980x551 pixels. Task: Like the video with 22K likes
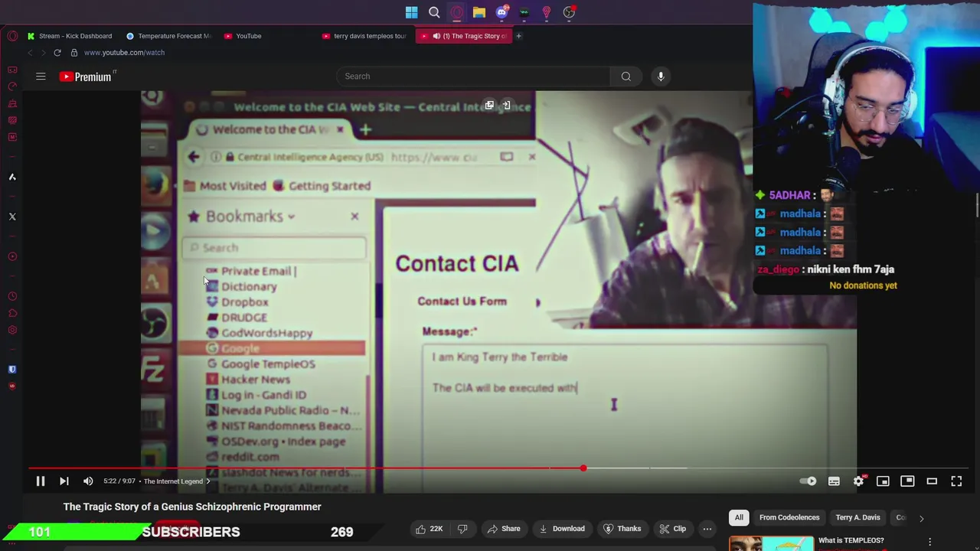[429, 529]
